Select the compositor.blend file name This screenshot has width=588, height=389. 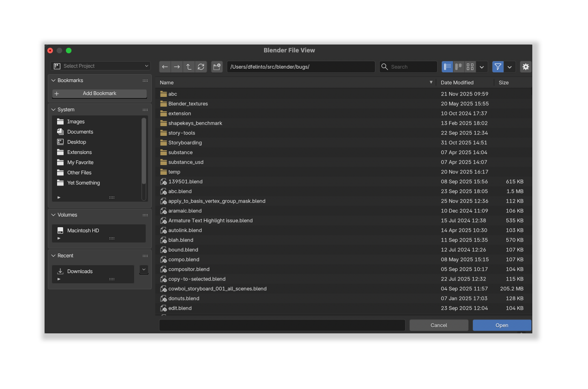pos(189,269)
